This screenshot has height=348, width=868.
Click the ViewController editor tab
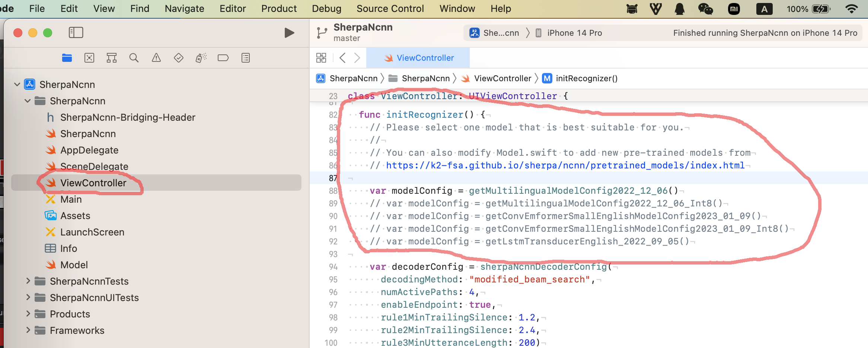418,58
